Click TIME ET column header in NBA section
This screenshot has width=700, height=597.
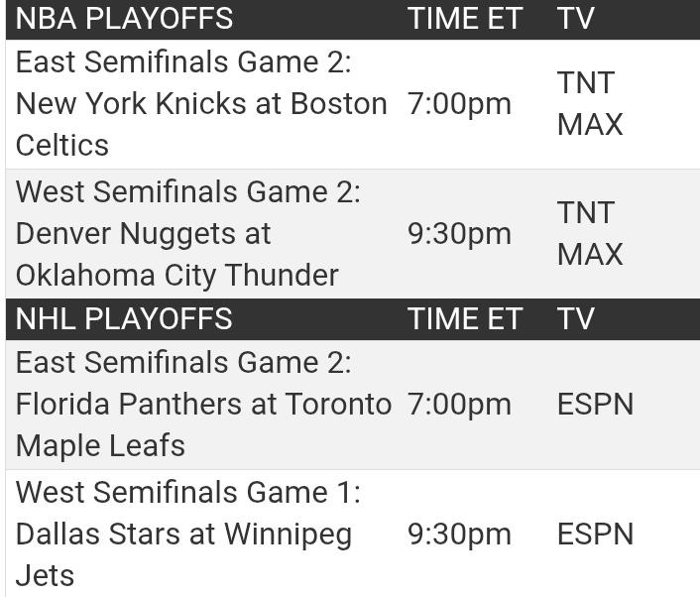pos(465,18)
